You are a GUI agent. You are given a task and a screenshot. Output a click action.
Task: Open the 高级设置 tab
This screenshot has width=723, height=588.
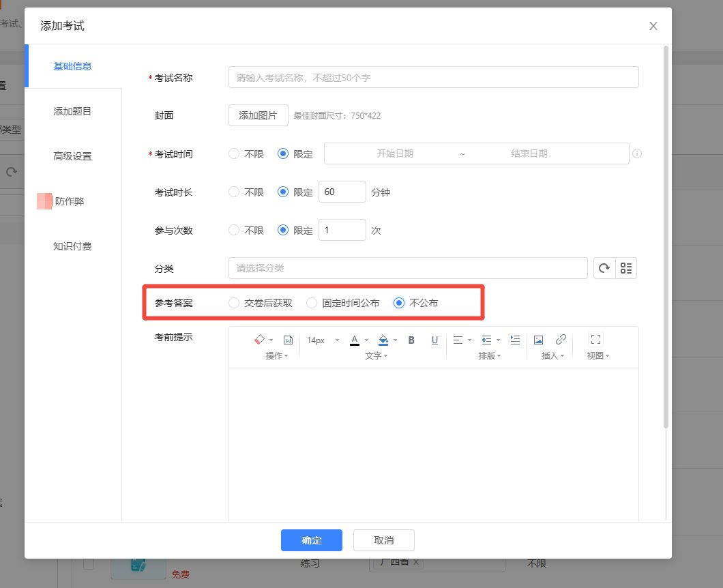tap(72, 156)
